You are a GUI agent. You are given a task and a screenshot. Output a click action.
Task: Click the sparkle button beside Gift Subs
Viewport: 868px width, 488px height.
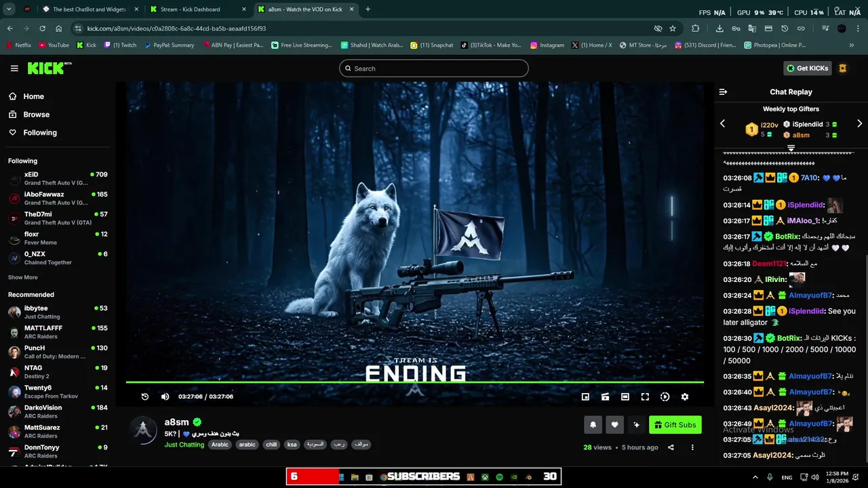pyautogui.click(x=636, y=425)
